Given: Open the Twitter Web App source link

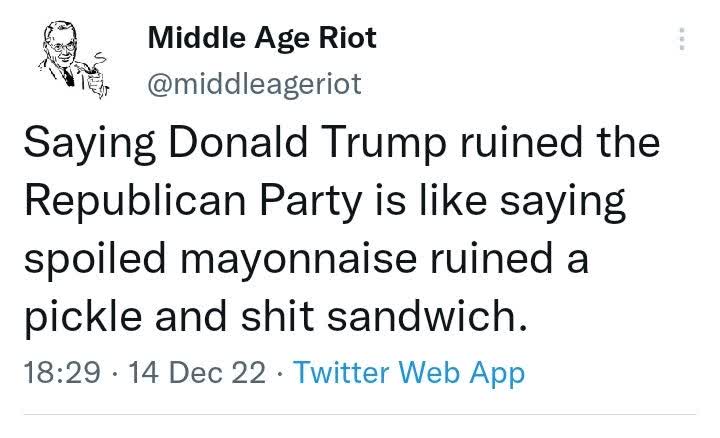Looking at the screenshot, I should (x=409, y=372).
